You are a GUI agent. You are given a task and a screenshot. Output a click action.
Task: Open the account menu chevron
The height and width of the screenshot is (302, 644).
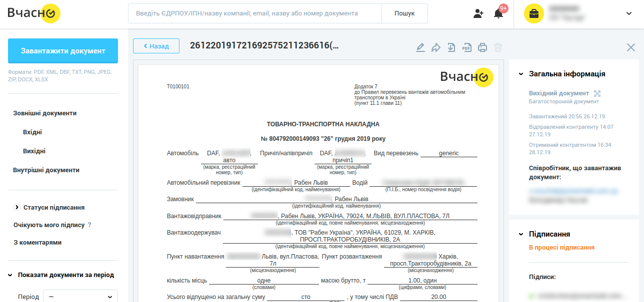click(x=629, y=13)
